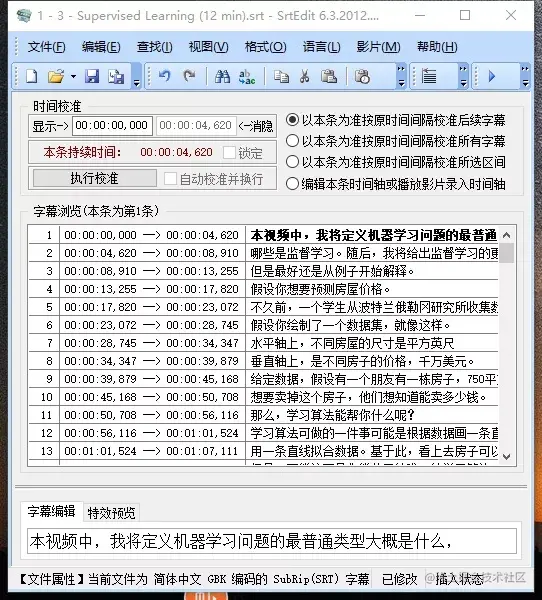The image size is (542, 600).
Task: Select subtitle row 10 想要卖掉这个房子
Action: click(x=263, y=397)
